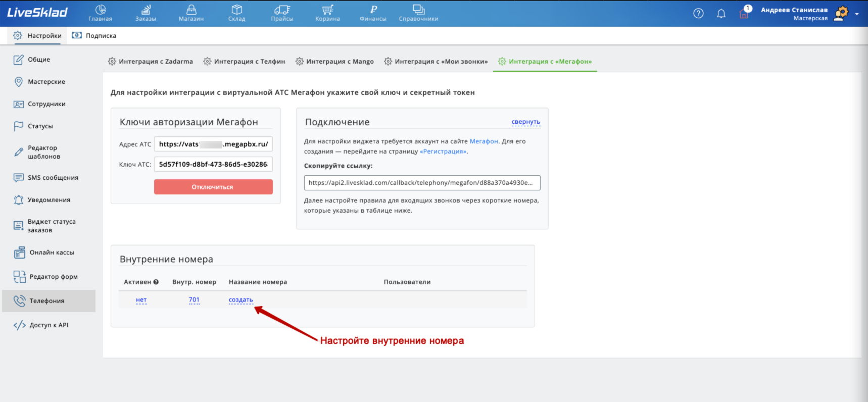This screenshot has height=402, width=868.
Task: Click the Пользователи column header
Action: tap(407, 282)
